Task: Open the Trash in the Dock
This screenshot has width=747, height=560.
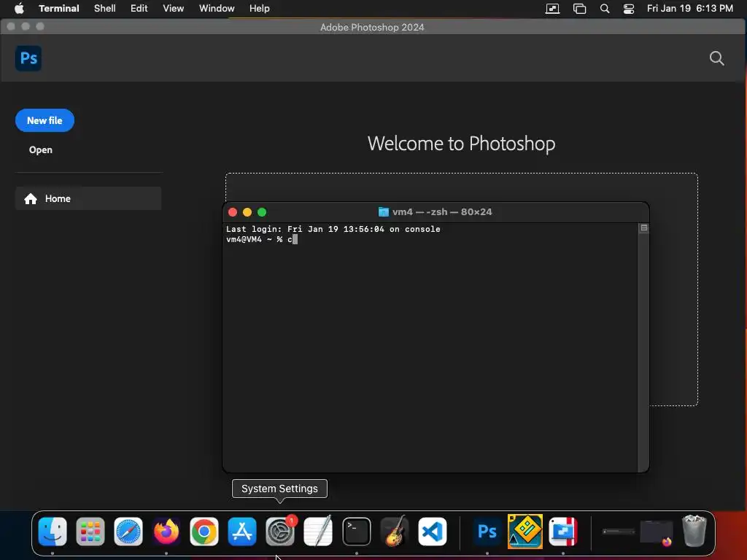Action: coord(694,531)
